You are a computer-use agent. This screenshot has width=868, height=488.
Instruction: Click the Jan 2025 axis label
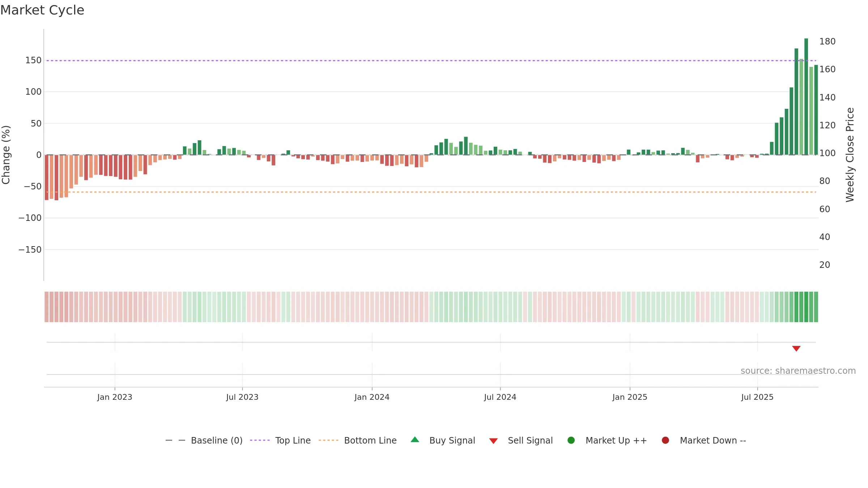[x=630, y=397]
